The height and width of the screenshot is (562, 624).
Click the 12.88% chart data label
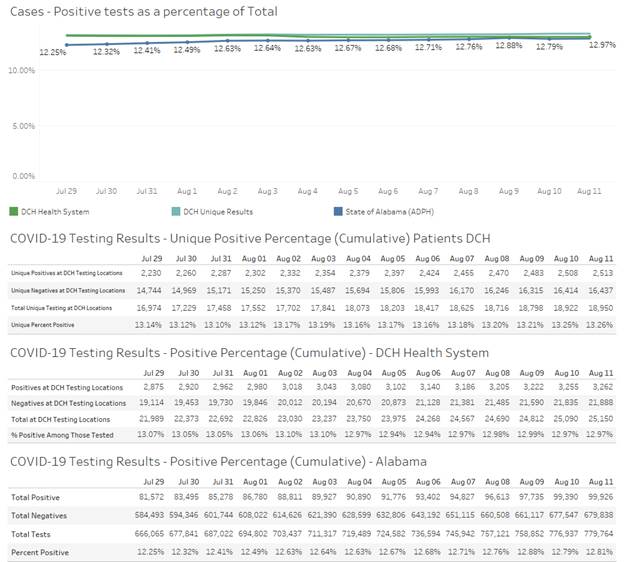click(x=509, y=45)
